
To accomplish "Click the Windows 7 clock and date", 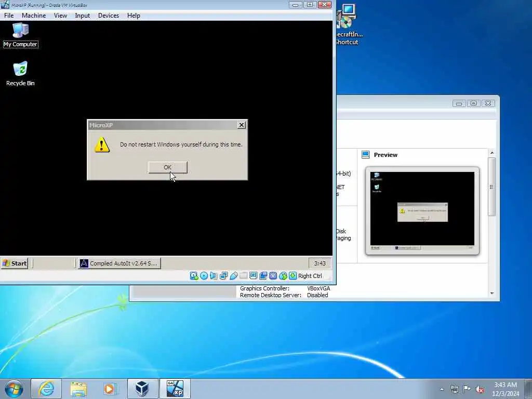I will (506, 389).
